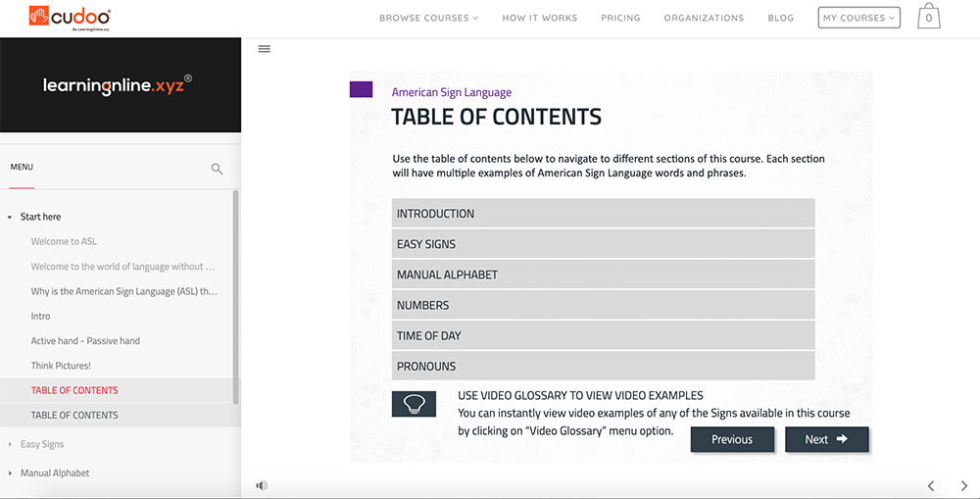Select the Manual Alphabet contents row
This screenshot has width=980, height=499.
[x=603, y=274]
